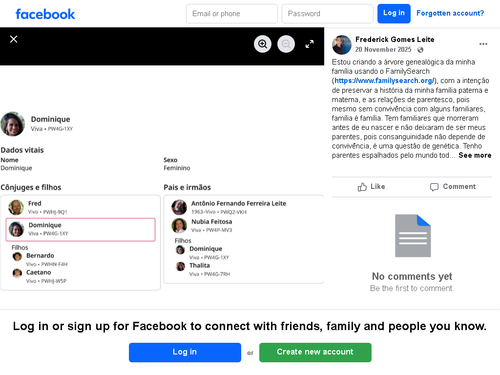
Task: Open the Forgotten account? link
Action: tap(450, 13)
